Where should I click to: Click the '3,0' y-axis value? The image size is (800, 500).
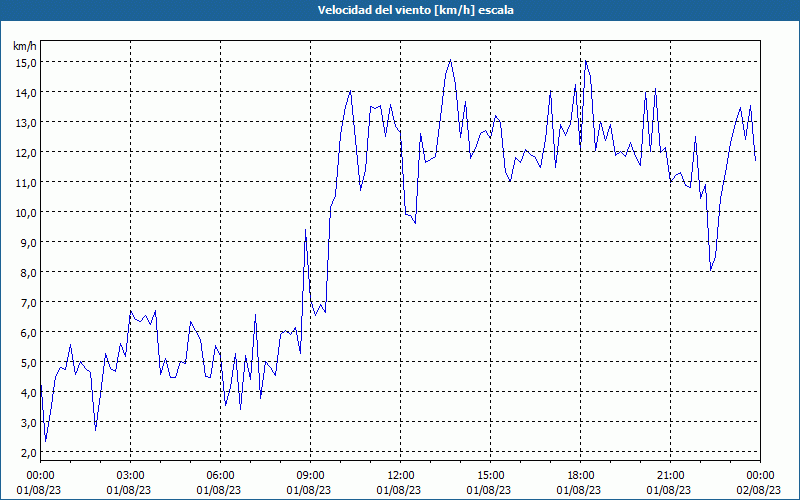point(28,423)
